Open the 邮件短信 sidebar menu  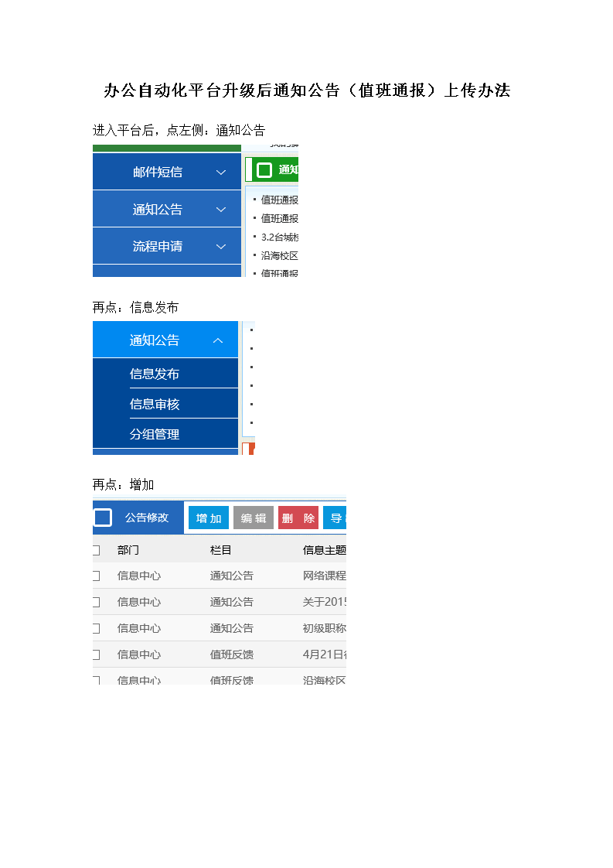click(166, 172)
